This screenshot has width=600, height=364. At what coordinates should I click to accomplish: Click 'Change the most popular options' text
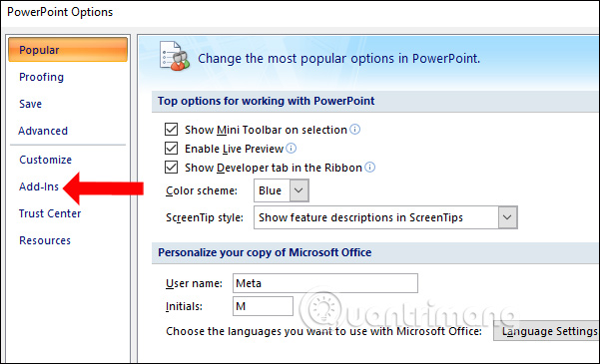click(x=338, y=59)
